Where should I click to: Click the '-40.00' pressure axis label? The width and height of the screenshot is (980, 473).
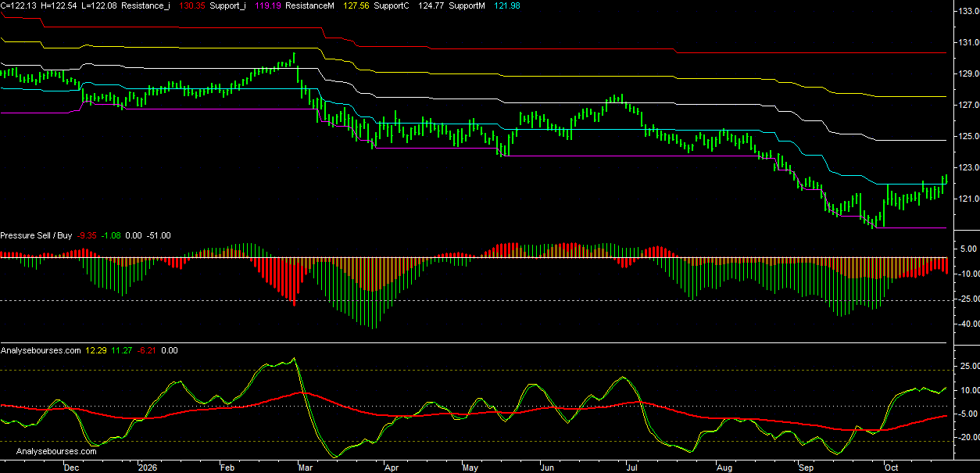(967, 324)
